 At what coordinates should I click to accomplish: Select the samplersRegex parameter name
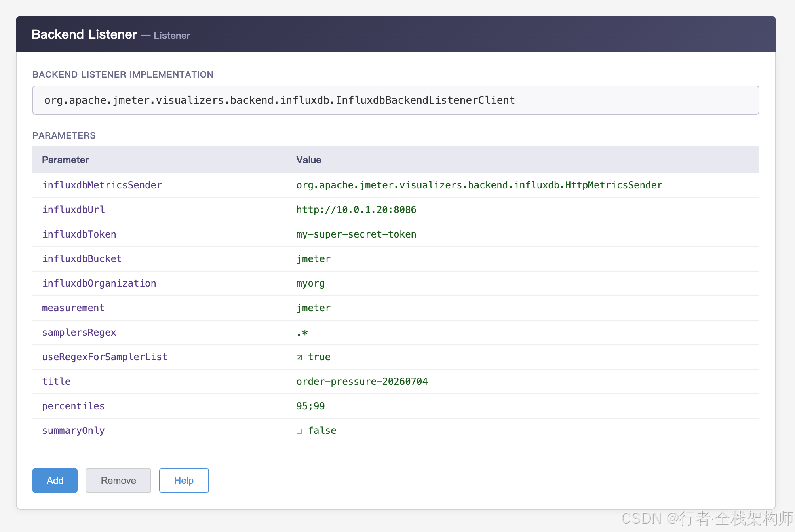point(79,332)
